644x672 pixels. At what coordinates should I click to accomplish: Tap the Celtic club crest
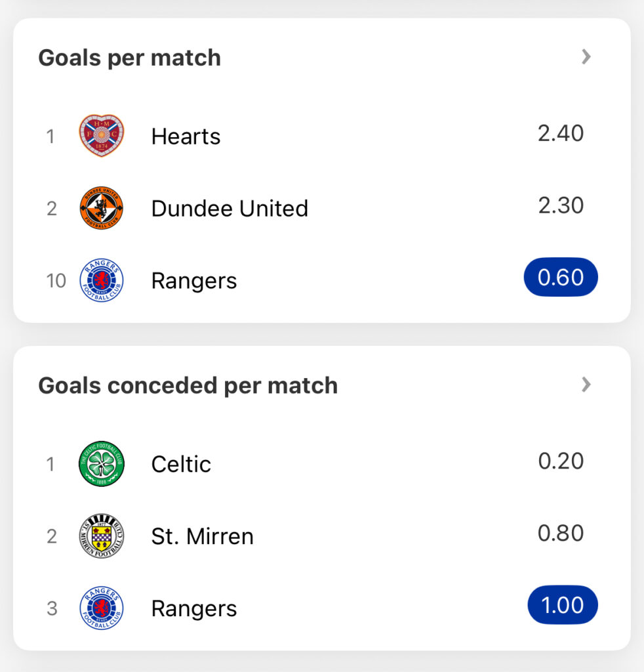coord(102,464)
